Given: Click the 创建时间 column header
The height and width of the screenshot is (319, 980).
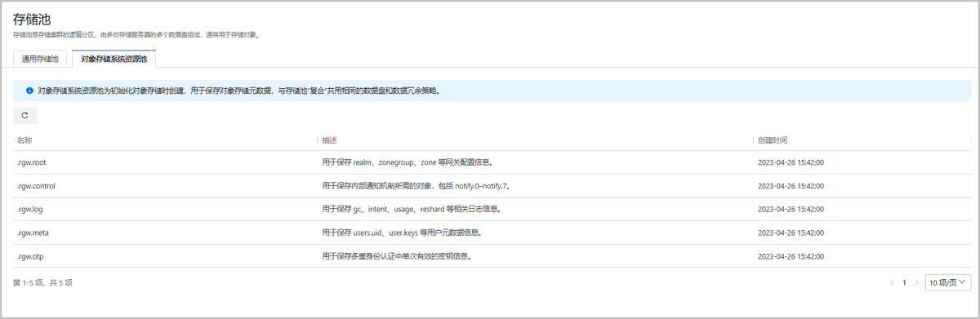Looking at the screenshot, I should [x=773, y=140].
